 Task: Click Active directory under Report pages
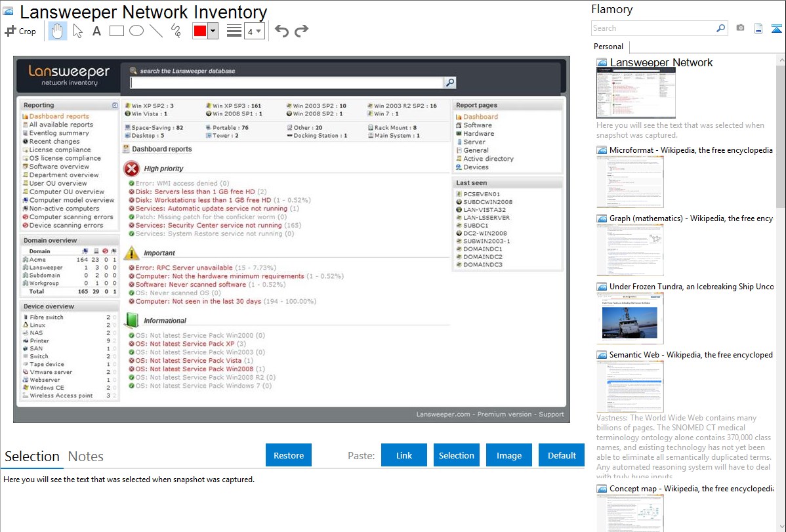pyautogui.click(x=488, y=159)
